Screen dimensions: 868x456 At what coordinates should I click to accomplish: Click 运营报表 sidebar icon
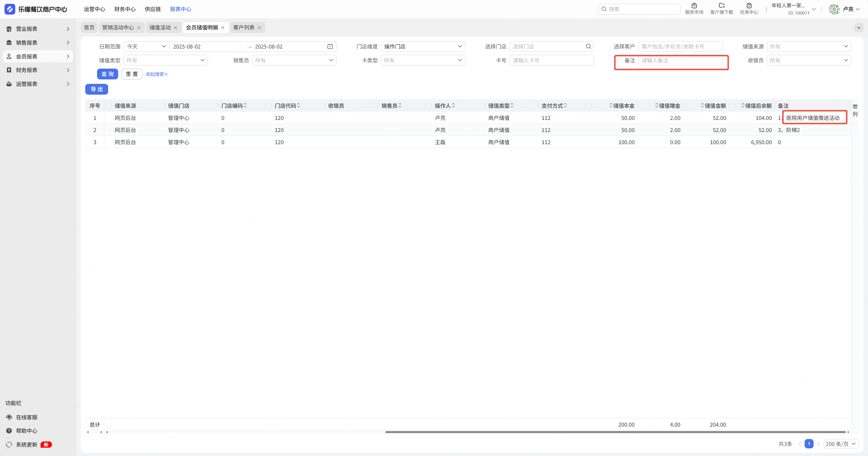[9, 84]
